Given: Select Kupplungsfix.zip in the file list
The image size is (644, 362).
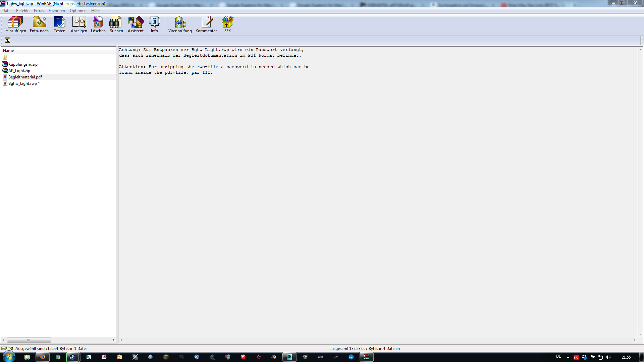Looking at the screenshot, I should point(23,64).
